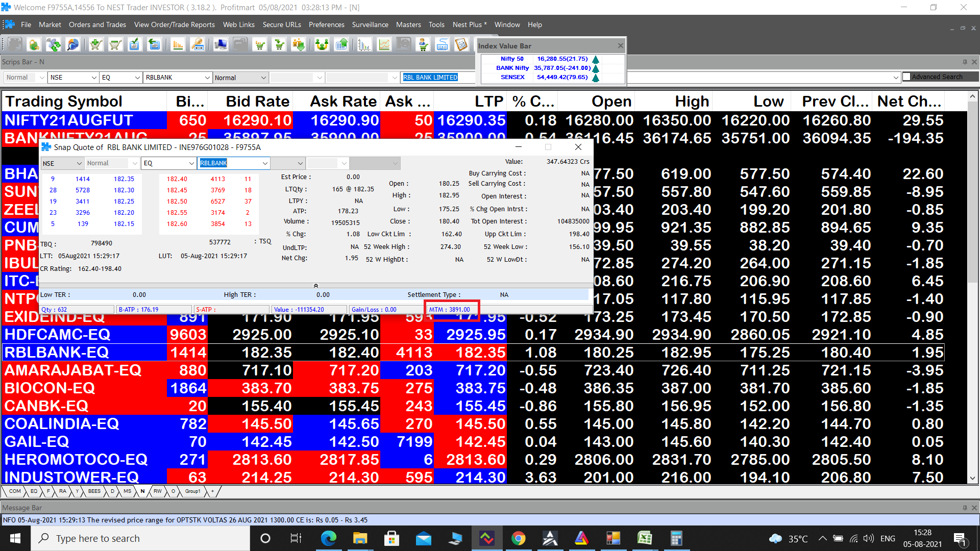
Task: Click the calculator notepad toolbar icon
Action: pyautogui.click(x=461, y=45)
